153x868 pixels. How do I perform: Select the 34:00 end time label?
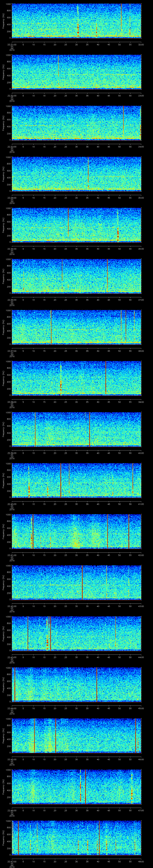point(141,147)
